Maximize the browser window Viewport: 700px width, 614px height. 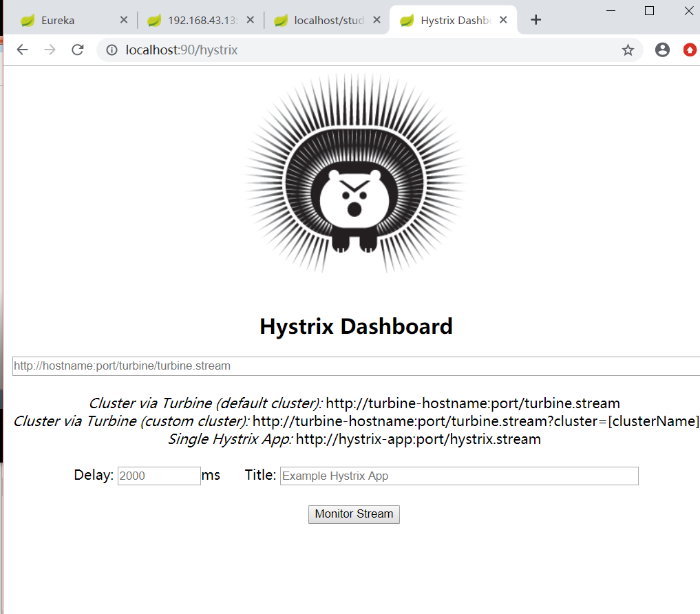650,10
